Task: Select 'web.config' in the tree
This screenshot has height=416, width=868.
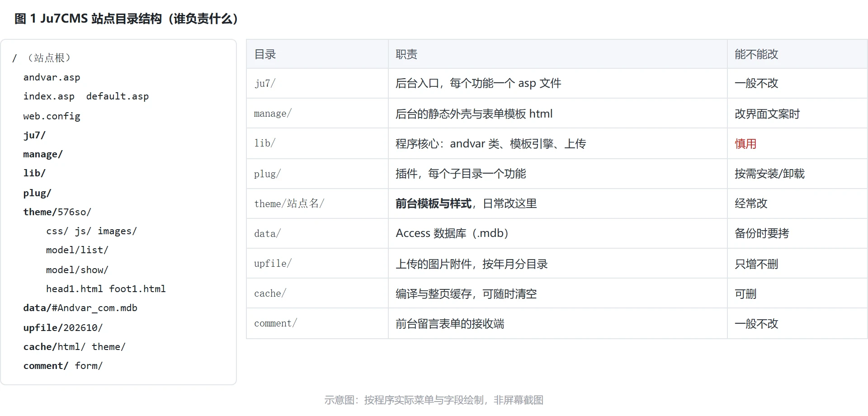Action: click(x=52, y=116)
